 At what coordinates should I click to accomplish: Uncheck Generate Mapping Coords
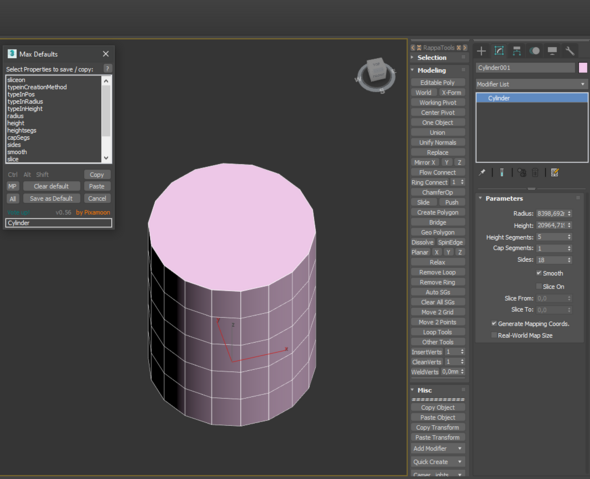point(494,324)
